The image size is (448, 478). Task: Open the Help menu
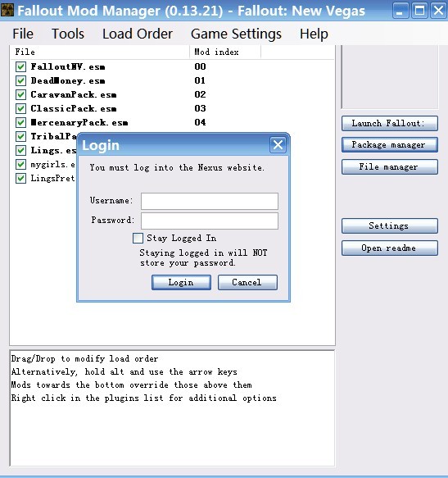(314, 34)
